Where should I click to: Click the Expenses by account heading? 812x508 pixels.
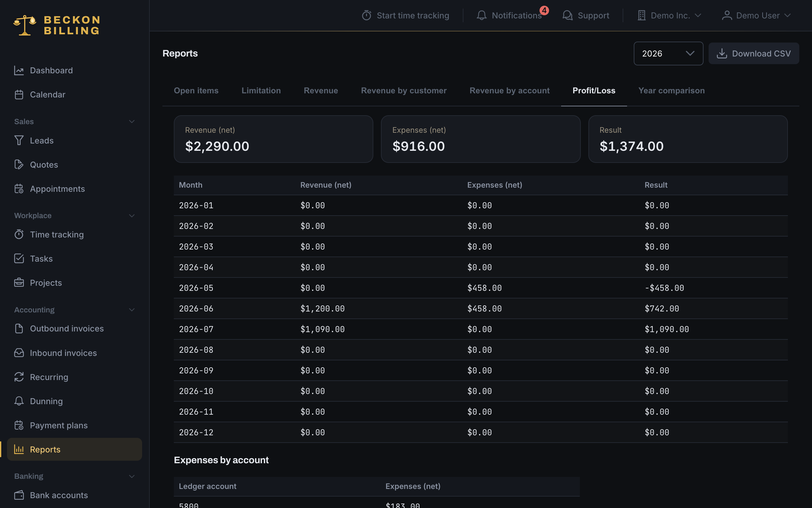[221, 460]
